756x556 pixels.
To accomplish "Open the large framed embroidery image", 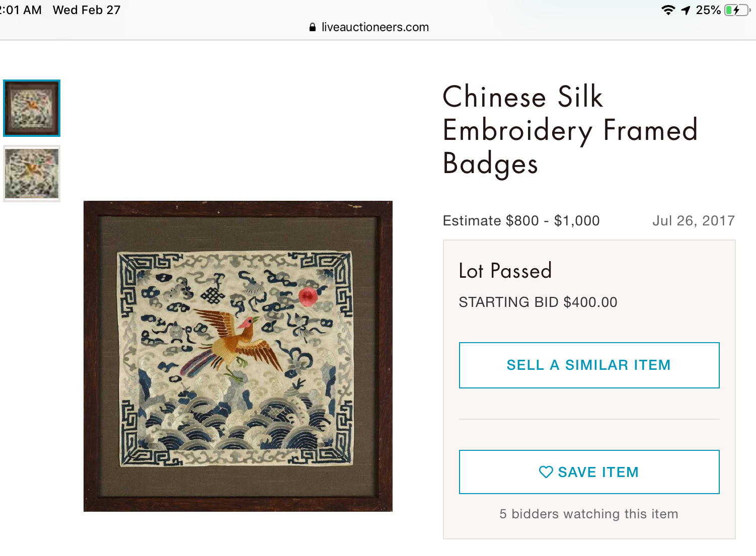I will pos(238,356).
